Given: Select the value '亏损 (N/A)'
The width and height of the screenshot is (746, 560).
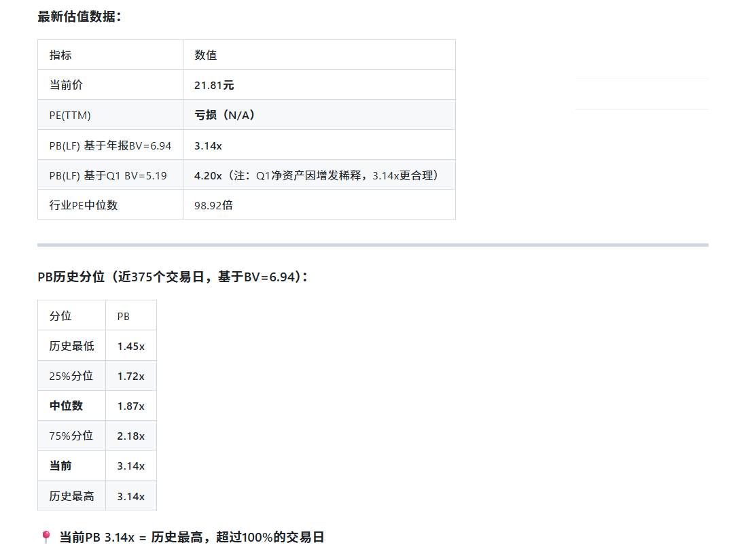Looking at the screenshot, I should 225,115.
